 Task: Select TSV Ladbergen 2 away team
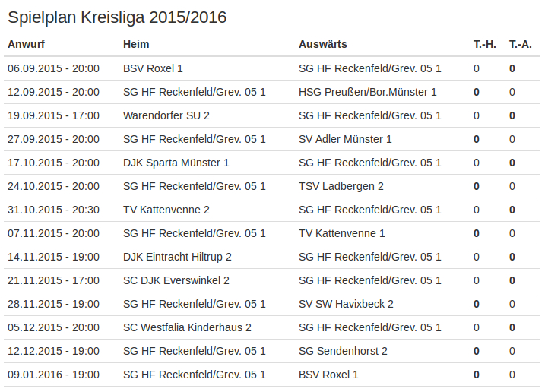[x=341, y=187]
